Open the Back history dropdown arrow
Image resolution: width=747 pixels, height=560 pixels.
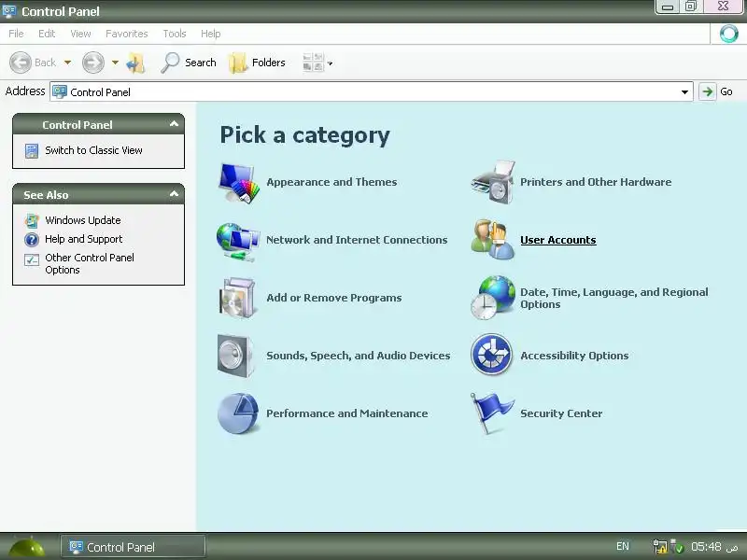pos(67,63)
